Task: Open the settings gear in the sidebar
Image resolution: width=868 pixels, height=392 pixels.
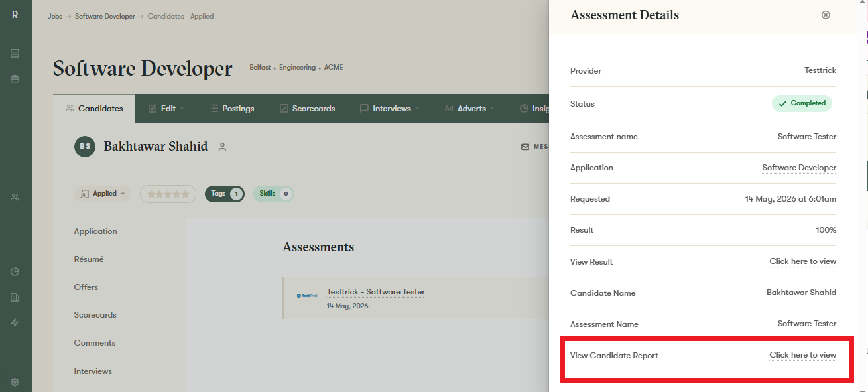Action: 15,382
